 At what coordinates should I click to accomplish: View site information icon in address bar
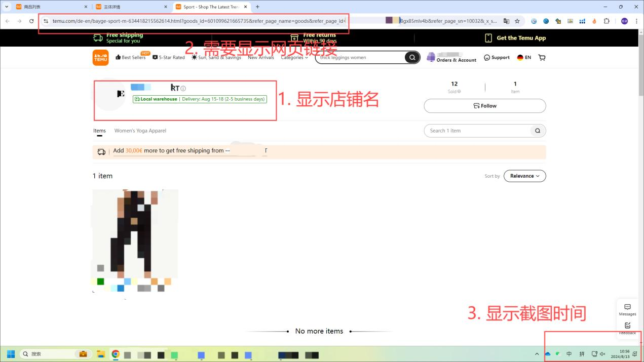[x=46, y=21]
